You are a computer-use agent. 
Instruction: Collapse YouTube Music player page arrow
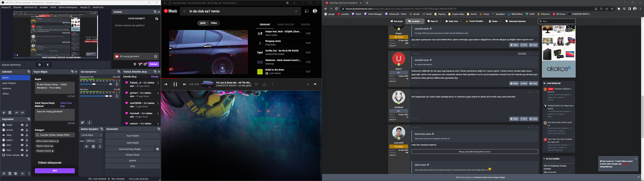pyautogui.click(x=315, y=84)
